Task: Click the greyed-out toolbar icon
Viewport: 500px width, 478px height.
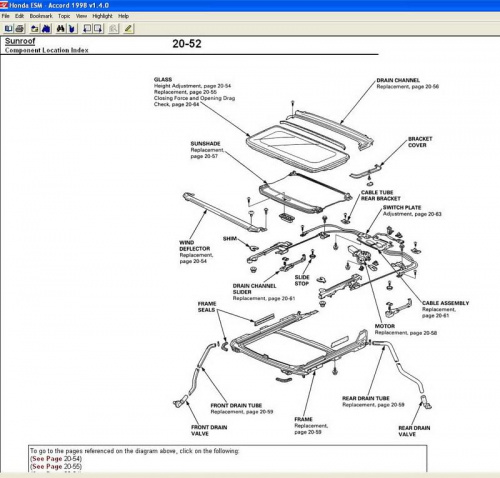Action: tap(113, 29)
